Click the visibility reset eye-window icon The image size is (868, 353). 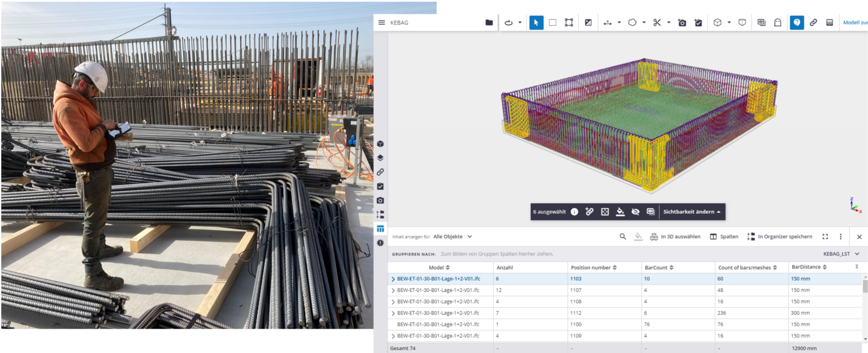coord(762,23)
